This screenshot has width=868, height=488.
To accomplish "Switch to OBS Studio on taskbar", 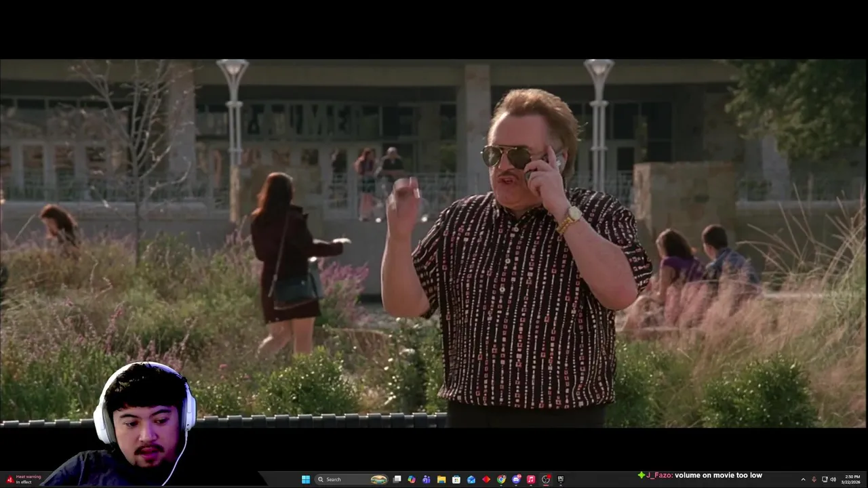I will coord(546,479).
